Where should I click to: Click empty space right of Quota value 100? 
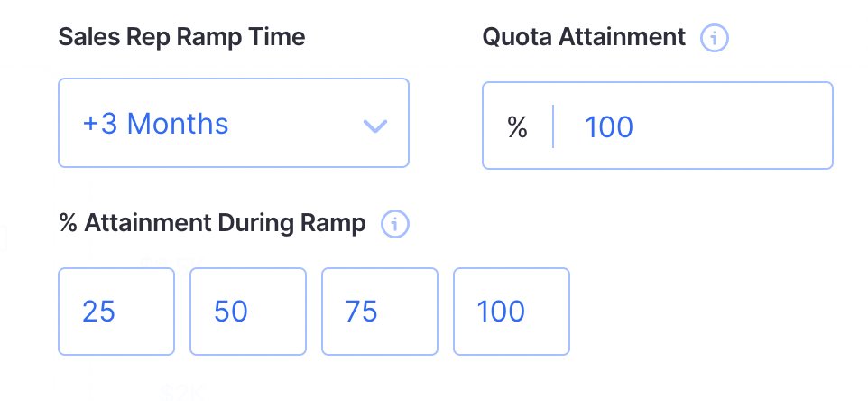click(x=731, y=126)
